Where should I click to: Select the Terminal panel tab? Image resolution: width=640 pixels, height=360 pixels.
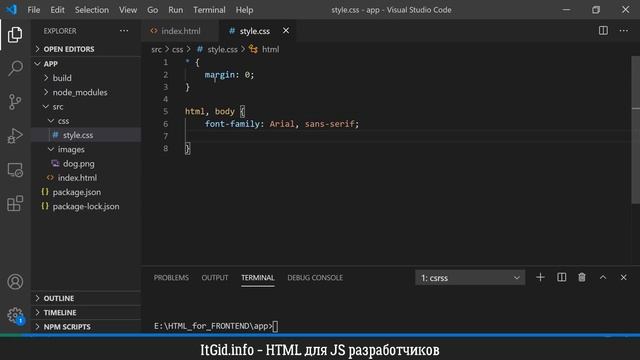258,278
